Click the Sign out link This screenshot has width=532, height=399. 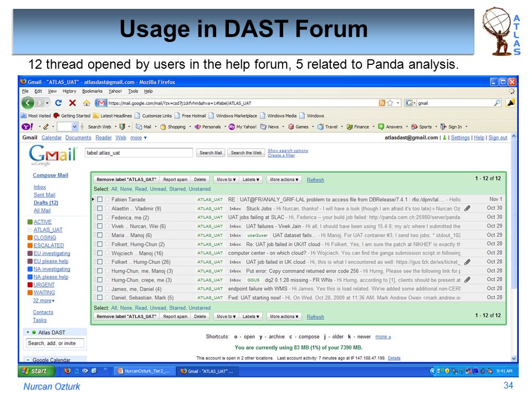pyautogui.click(x=498, y=138)
